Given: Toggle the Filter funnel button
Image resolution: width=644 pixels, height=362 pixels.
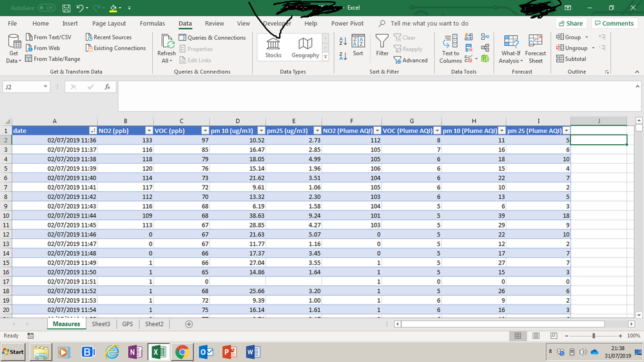Looking at the screenshot, I should point(382,46).
